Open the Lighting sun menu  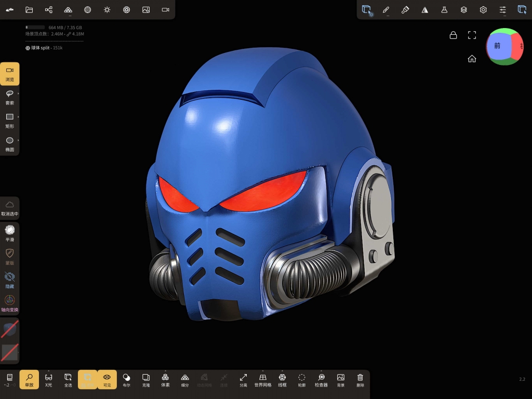tap(107, 9)
